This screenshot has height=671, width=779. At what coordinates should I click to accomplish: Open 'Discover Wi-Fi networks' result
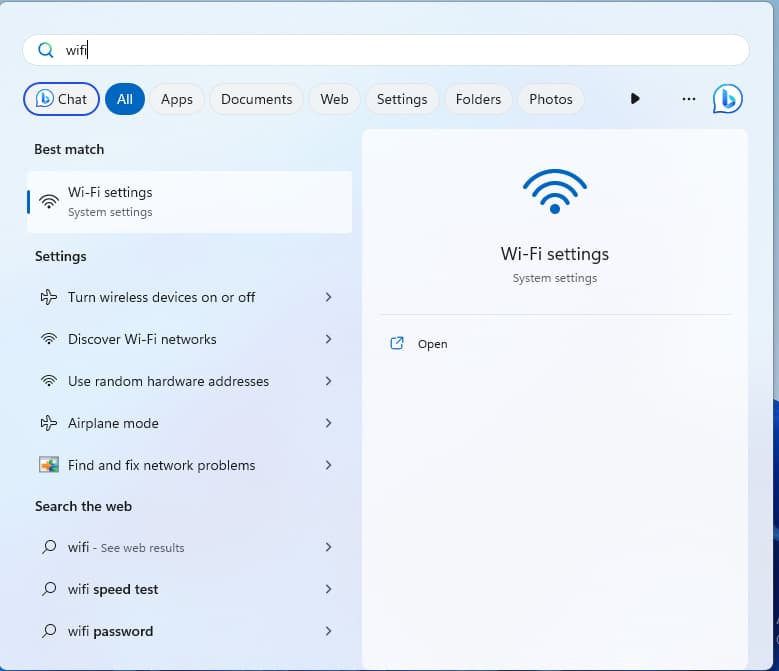187,339
